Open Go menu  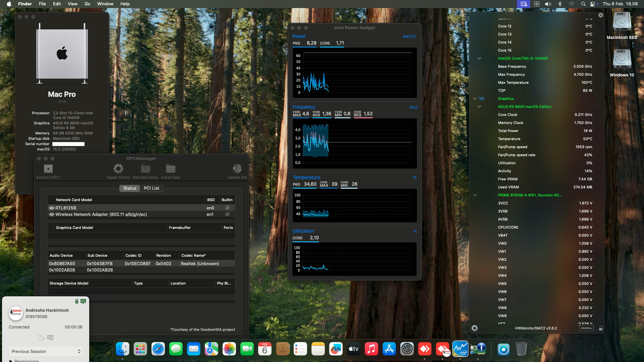87,4
